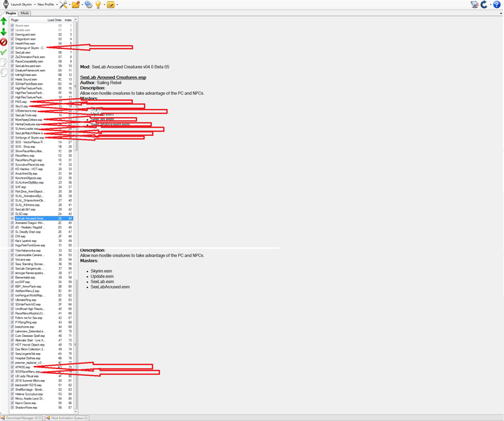Click the Mod Activation Queue icon
Screen dimensions: 504x421
pyautogui.click(x=48, y=418)
